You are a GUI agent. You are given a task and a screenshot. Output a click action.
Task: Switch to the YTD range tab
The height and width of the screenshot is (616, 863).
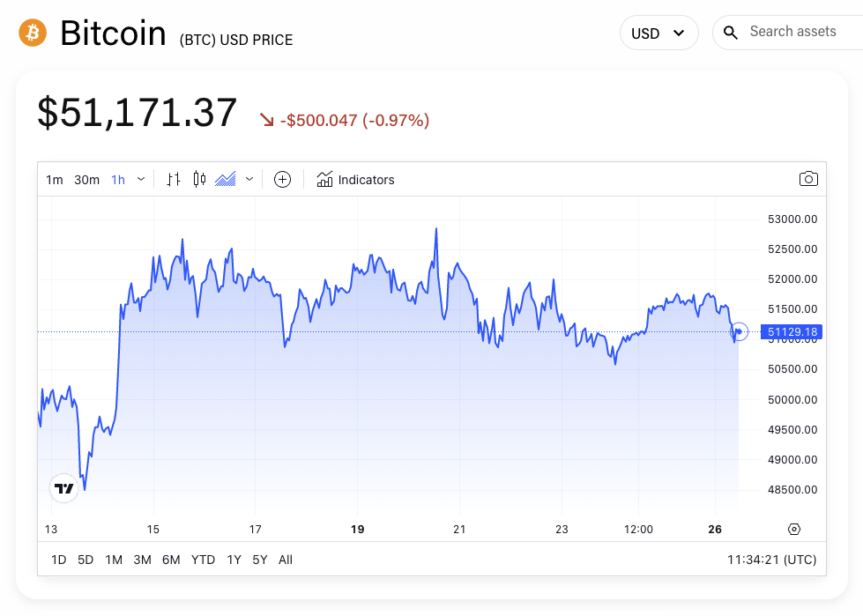(x=203, y=559)
